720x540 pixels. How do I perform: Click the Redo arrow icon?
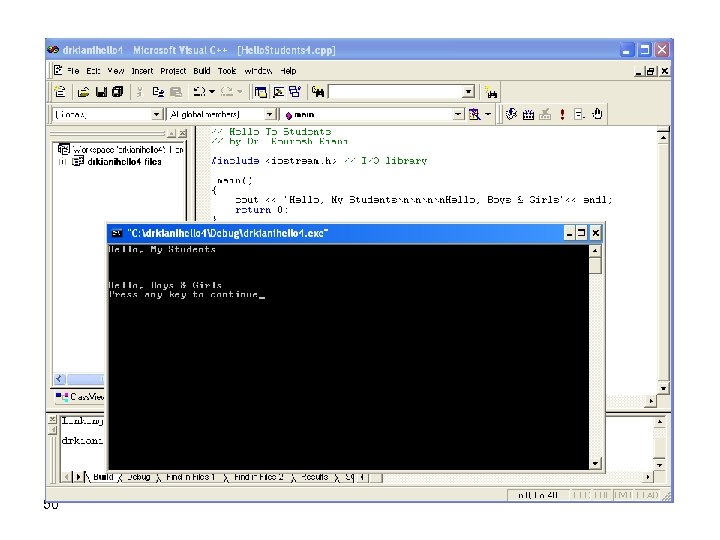point(227,92)
